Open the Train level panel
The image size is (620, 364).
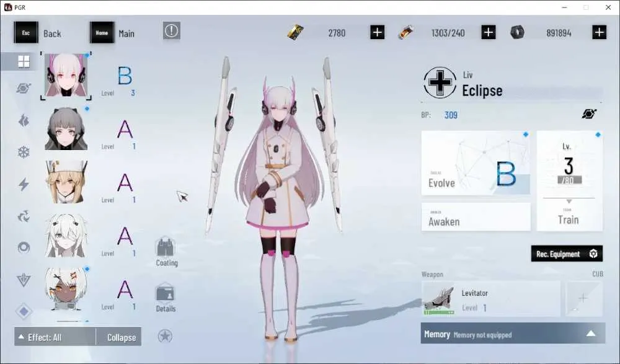pyautogui.click(x=569, y=181)
